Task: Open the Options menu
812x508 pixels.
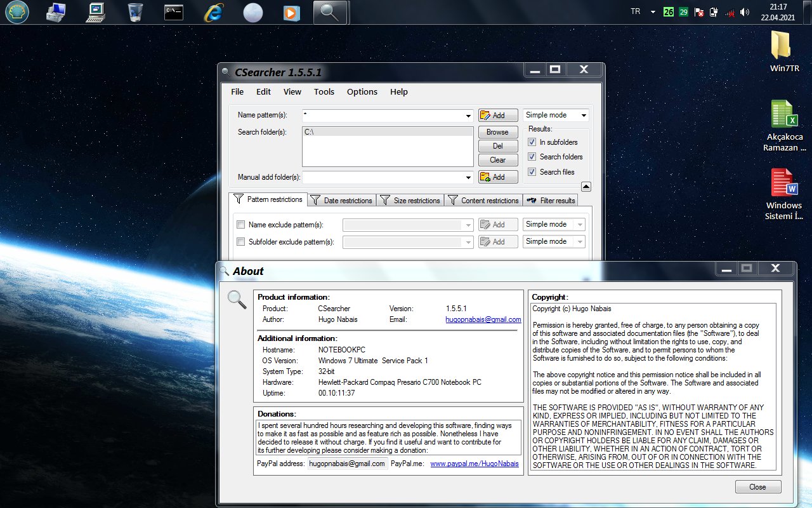Action: pyautogui.click(x=362, y=91)
